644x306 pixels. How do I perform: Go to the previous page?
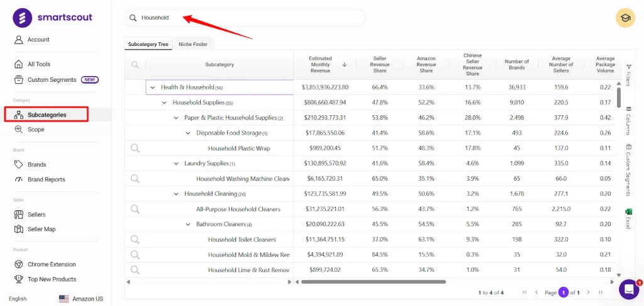[536, 292]
